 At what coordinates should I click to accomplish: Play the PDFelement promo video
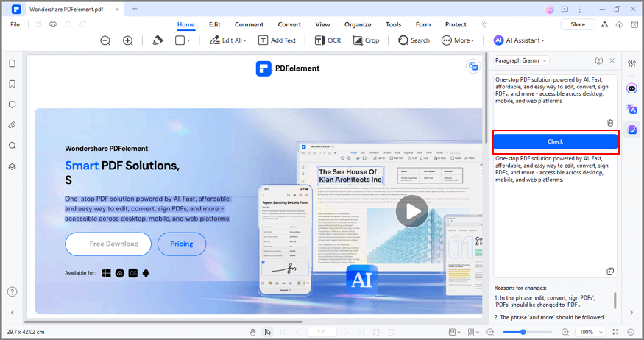(x=411, y=211)
